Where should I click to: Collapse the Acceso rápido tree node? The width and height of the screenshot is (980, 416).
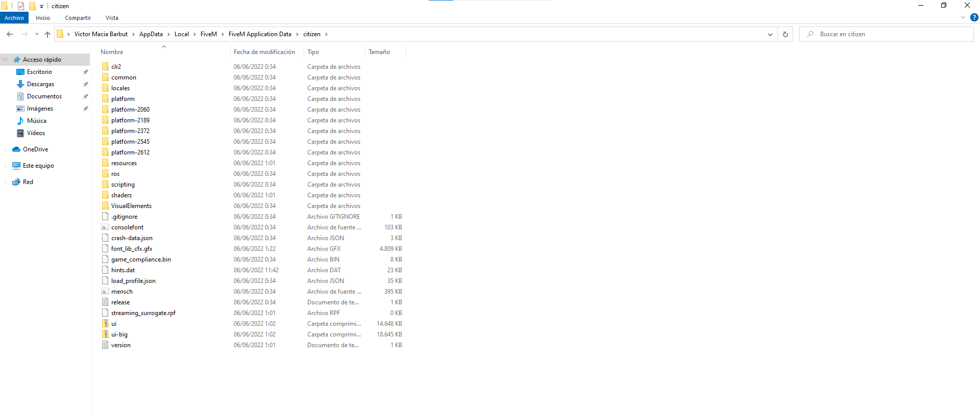(6, 60)
